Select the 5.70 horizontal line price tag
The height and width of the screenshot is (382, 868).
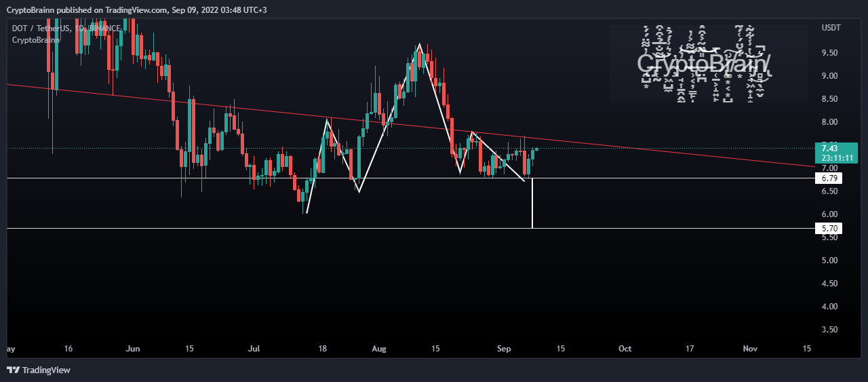829,229
